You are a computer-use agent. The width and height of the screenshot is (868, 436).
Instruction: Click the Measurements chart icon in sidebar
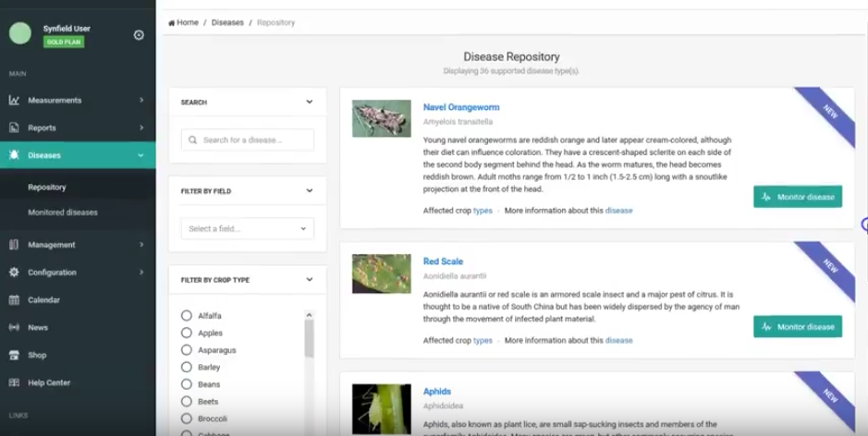tap(15, 100)
